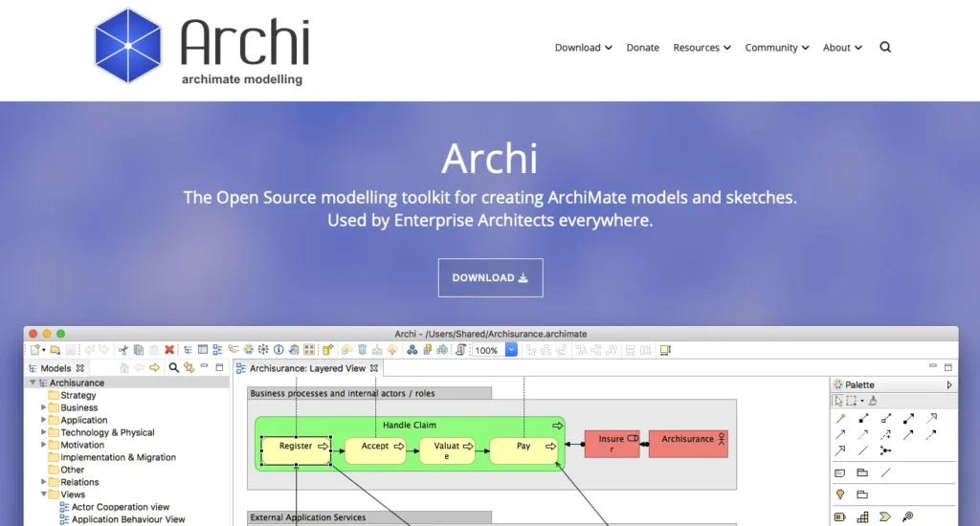The height and width of the screenshot is (526, 980).
Task: Open the About navigation dropdown
Action: pos(842,48)
